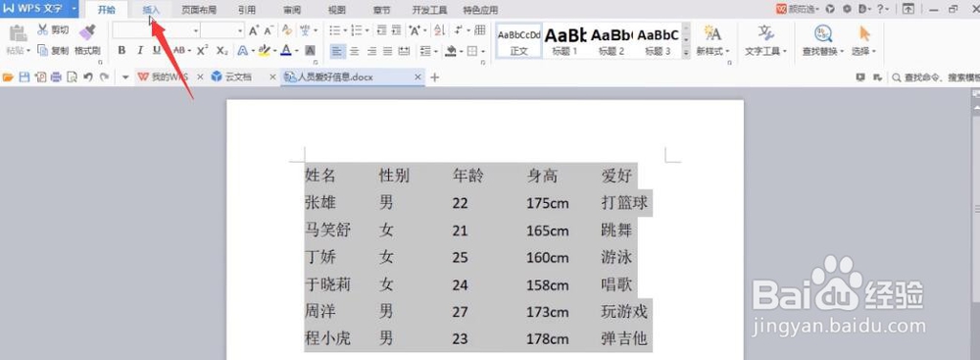Click the text effects outlined A icon
980x360 pixels.
click(x=243, y=50)
